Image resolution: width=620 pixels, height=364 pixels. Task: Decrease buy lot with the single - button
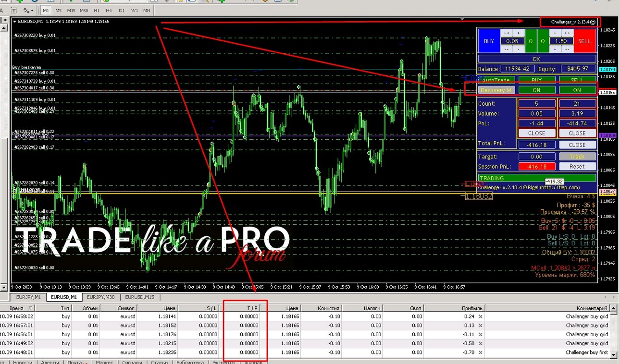point(518,49)
